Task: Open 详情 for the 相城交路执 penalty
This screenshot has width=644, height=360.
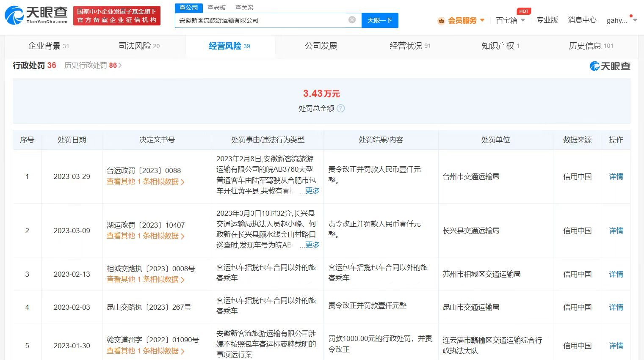Action: [x=616, y=274]
